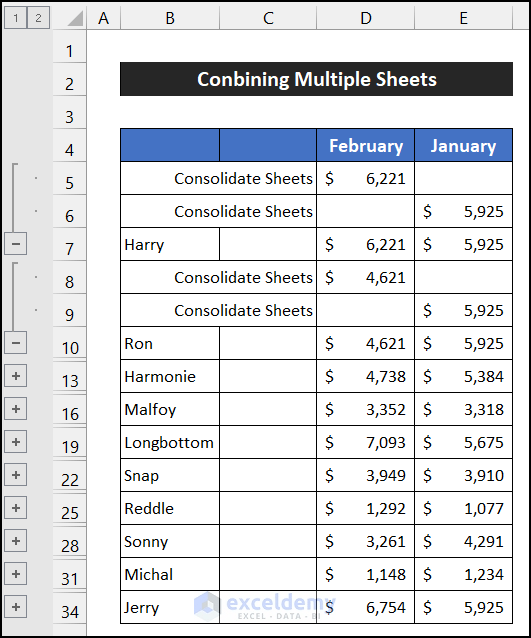Click the Snap name cell
Image resolution: width=531 pixels, height=638 pixels.
tap(170, 475)
